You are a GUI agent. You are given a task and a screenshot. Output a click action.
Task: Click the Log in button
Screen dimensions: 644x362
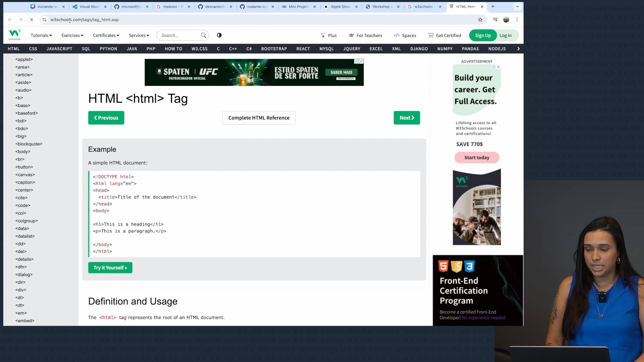point(505,35)
